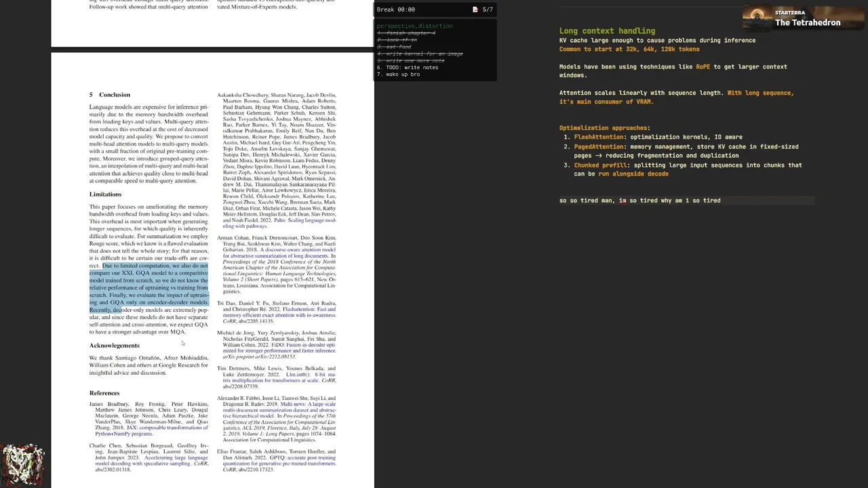Click the pomodoro counter icon beside 5/7

click(x=475, y=9)
